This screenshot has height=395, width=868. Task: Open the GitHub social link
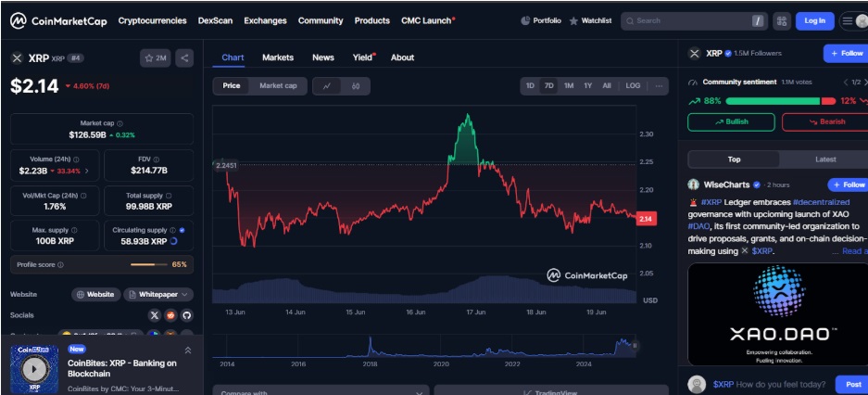pos(186,315)
